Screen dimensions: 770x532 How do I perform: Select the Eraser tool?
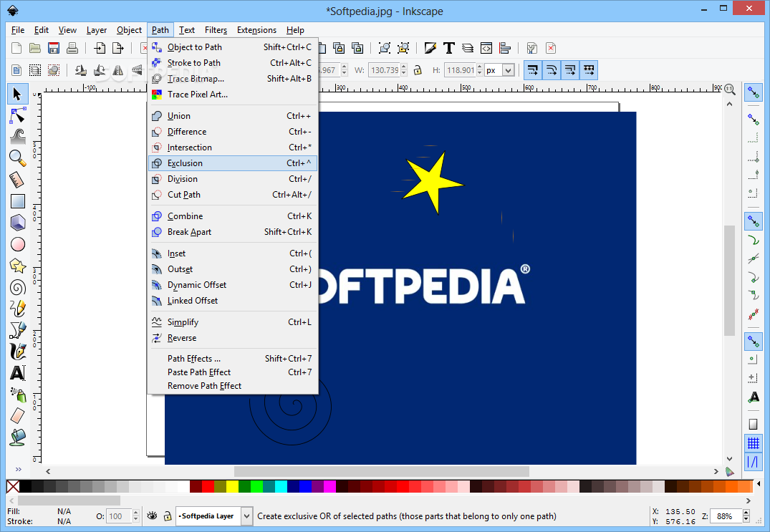tap(17, 416)
